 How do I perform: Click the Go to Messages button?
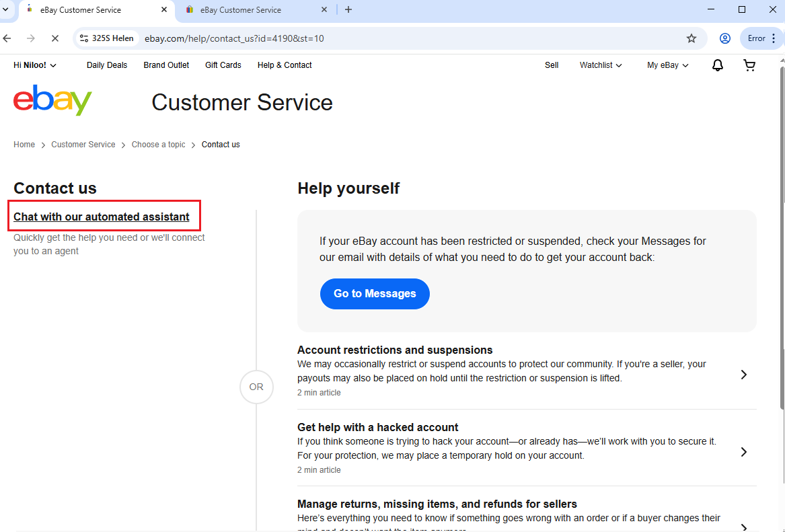(375, 294)
